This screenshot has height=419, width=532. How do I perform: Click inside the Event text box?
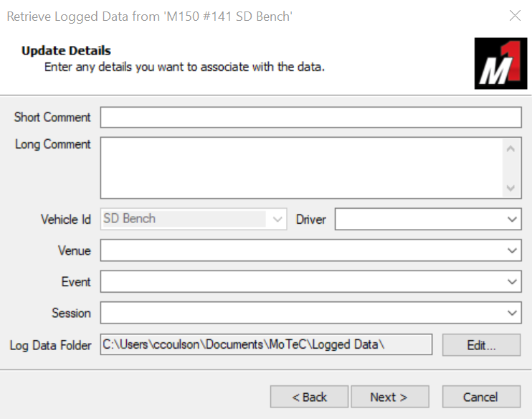pyautogui.click(x=301, y=282)
